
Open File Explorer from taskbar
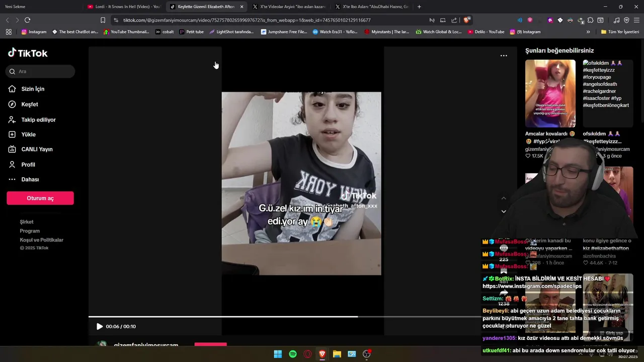click(337, 354)
